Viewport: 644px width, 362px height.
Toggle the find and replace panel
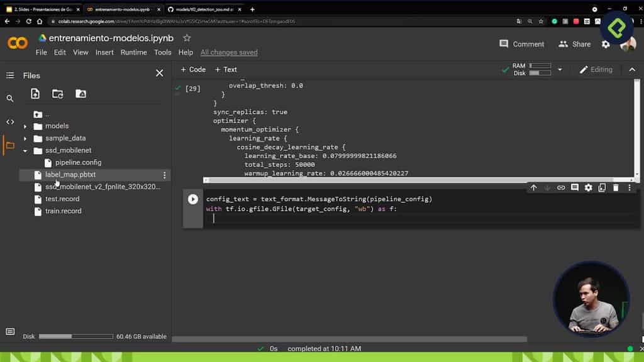tap(9, 99)
